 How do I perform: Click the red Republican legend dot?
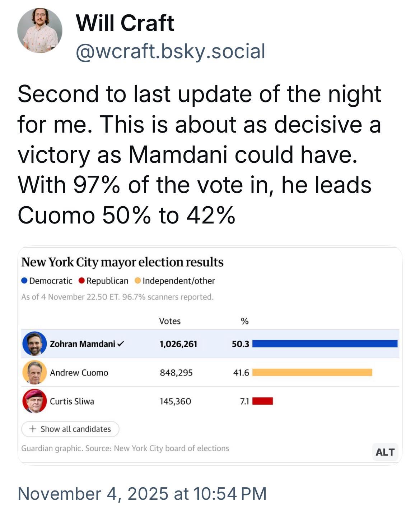[81, 281]
